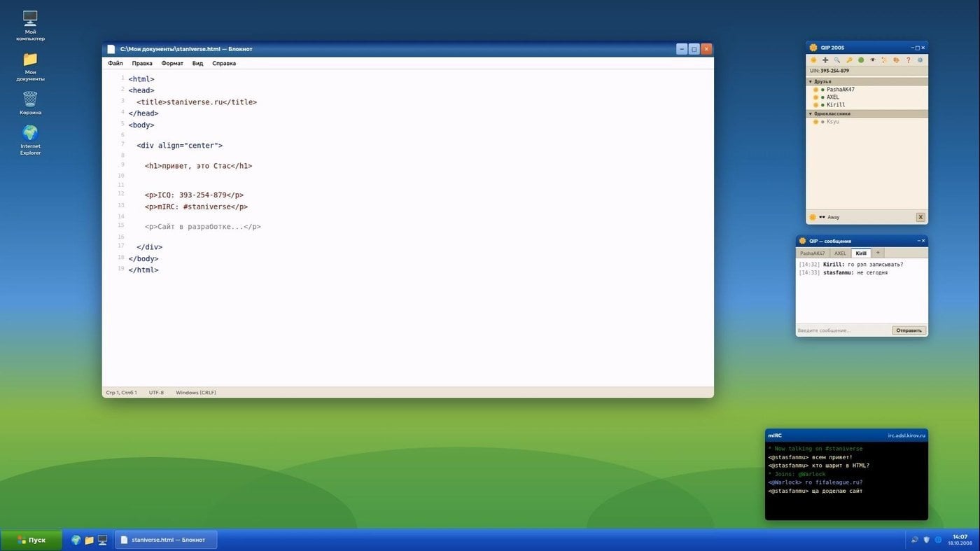This screenshot has height=551, width=980.
Task: Click the palette icon in QIP toolbar
Action: [x=896, y=60]
